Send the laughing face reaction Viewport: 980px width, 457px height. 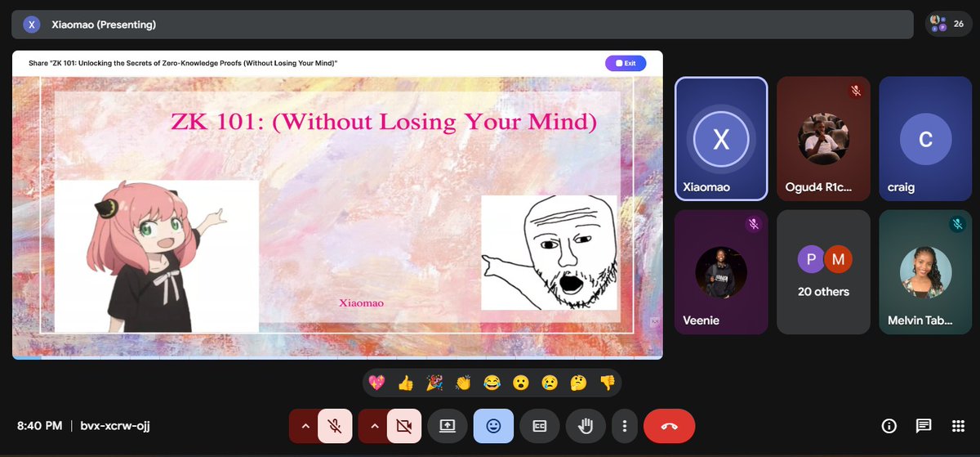point(492,382)
